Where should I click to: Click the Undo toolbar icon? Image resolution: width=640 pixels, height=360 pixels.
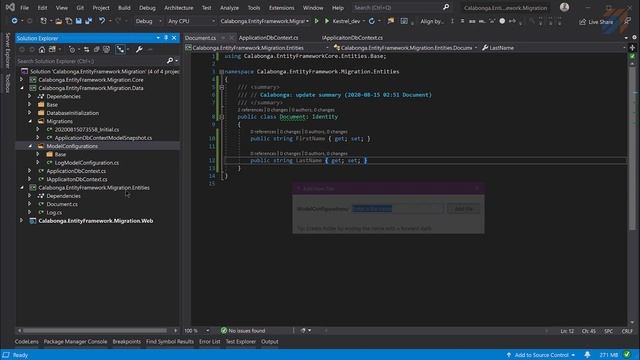(102, 21)
